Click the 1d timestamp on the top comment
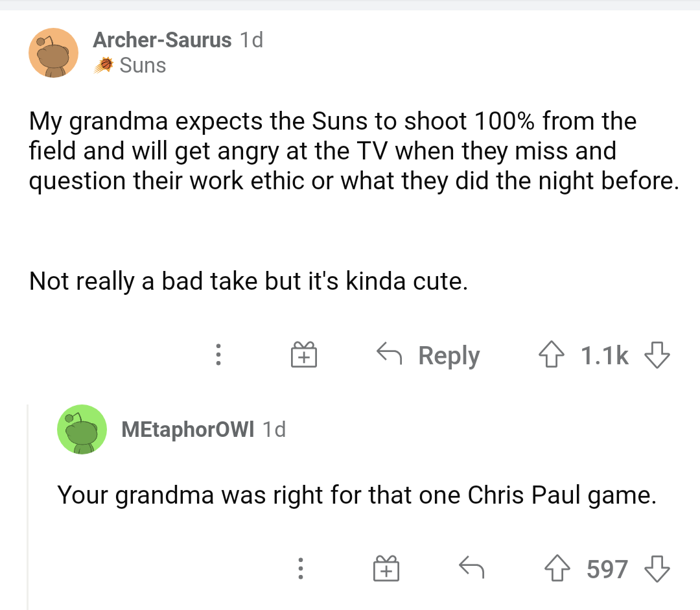The image size is (700, 610). coord(252,40)
